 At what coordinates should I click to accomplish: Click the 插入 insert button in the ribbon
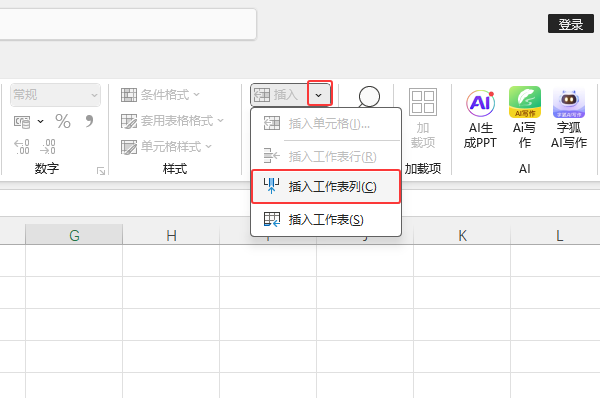click(x=279, y=95)
